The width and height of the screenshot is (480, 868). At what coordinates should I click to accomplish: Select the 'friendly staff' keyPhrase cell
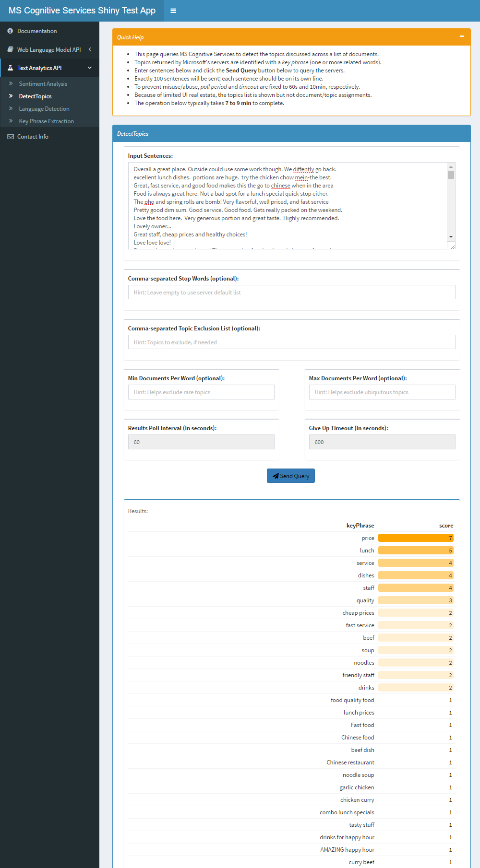[358, 675]
